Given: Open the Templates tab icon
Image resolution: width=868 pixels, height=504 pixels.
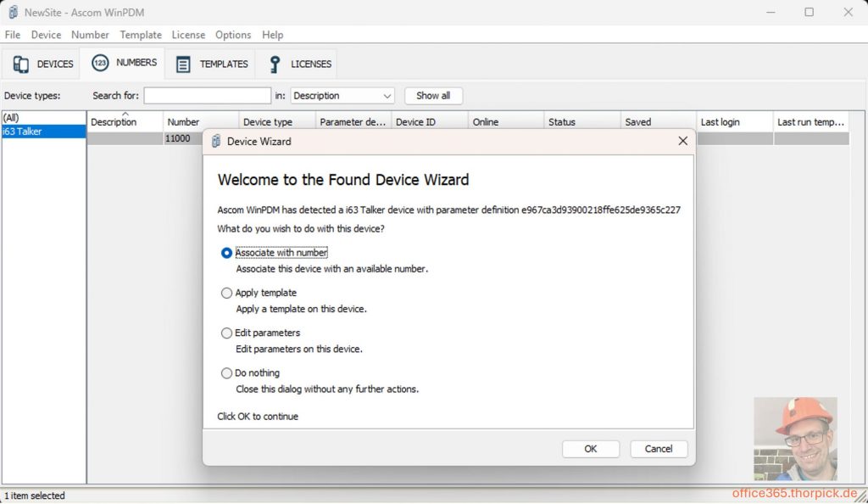Looking at the screenshot, I should 183,64.
